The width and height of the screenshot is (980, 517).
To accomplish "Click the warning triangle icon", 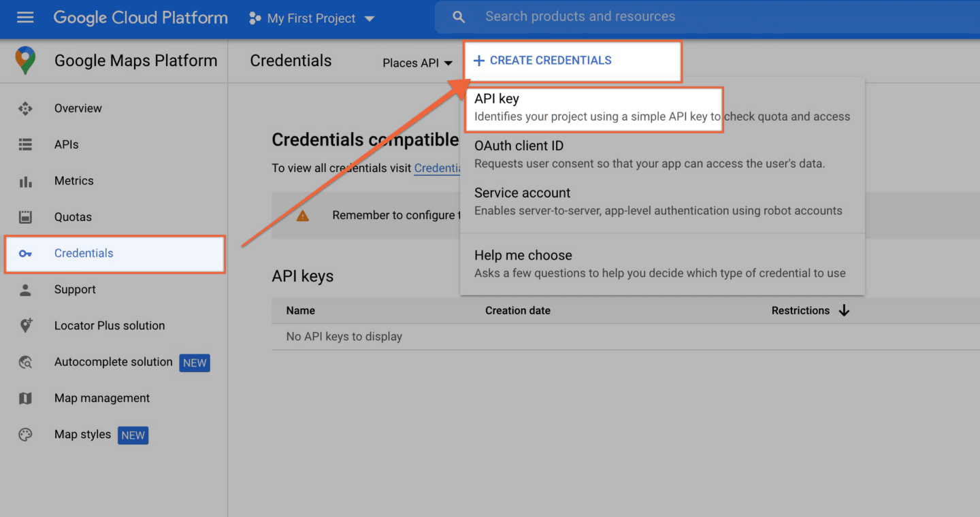I will (302, 215).
